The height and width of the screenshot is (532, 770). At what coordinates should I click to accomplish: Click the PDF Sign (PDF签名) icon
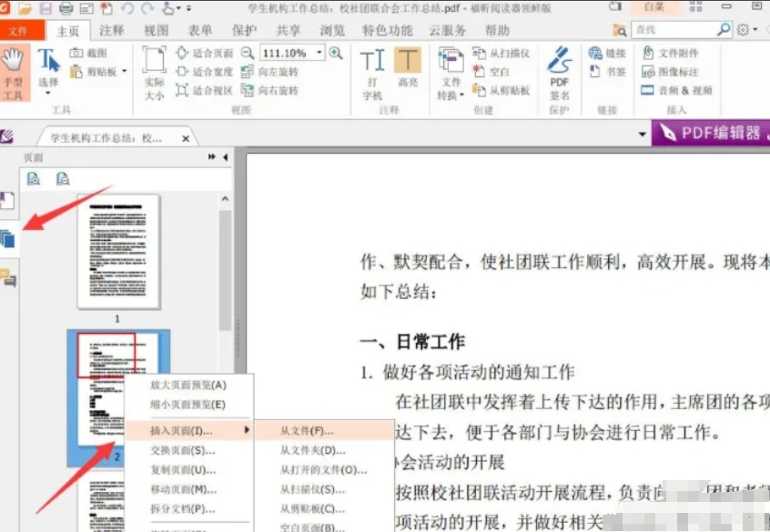(x=559, y=71)
